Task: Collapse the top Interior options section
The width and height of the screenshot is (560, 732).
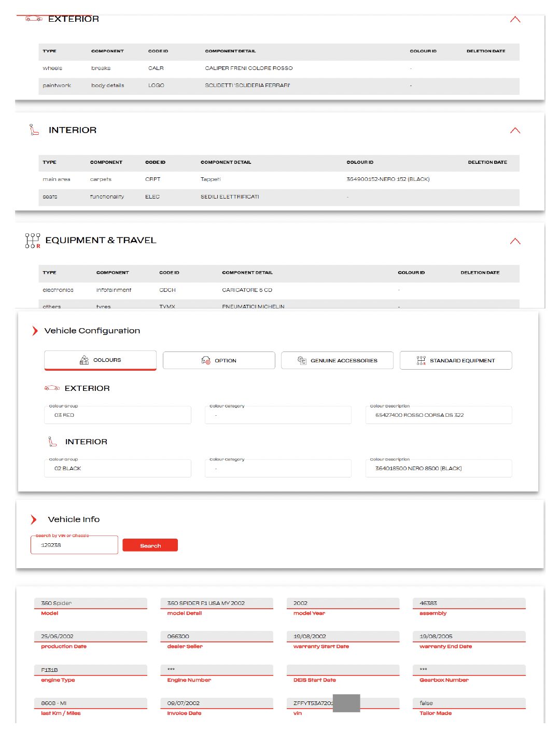Action: pos(515,131)
